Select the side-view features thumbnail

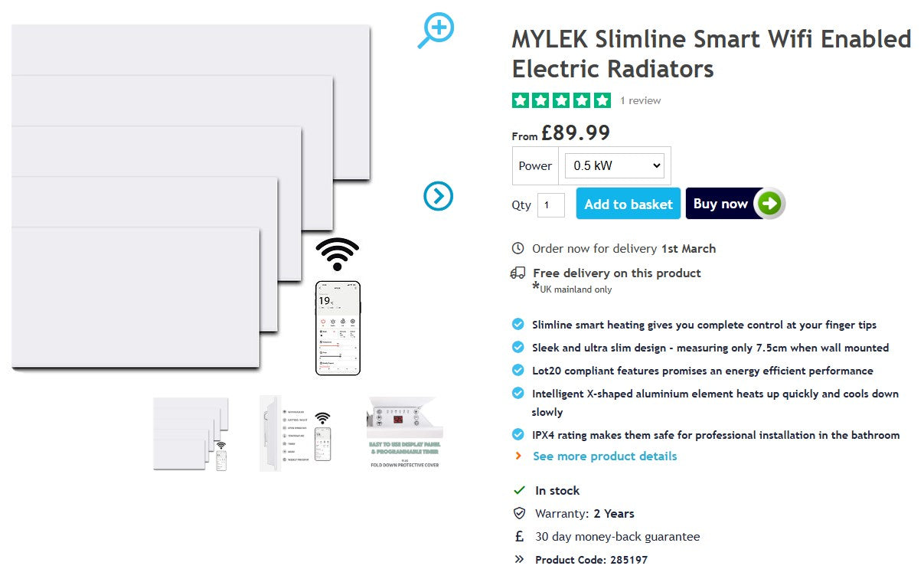click(x=298, y=433)
